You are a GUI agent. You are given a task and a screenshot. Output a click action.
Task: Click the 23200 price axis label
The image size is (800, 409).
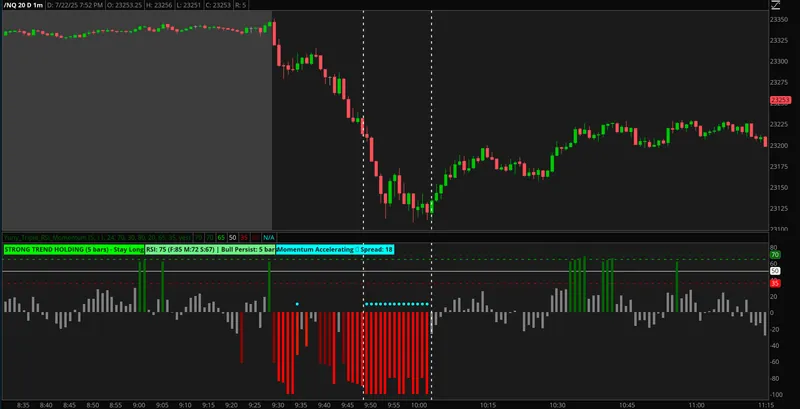[x=780, y=145]
